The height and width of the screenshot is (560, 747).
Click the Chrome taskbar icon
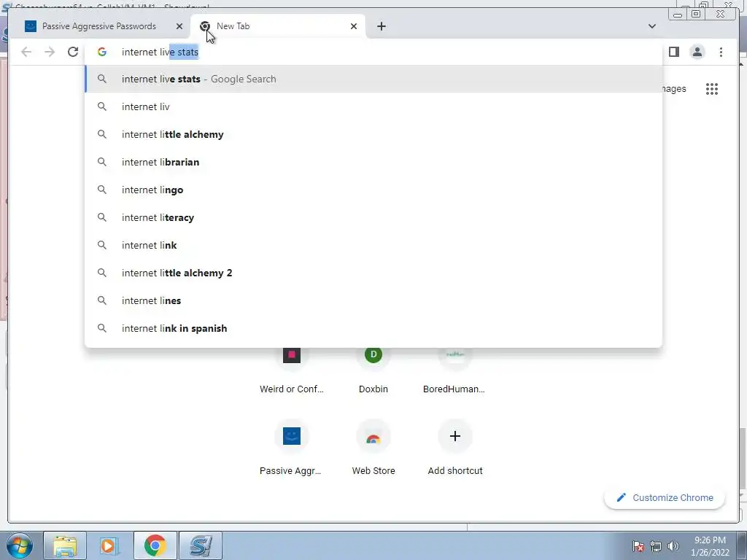coord(155,545)
